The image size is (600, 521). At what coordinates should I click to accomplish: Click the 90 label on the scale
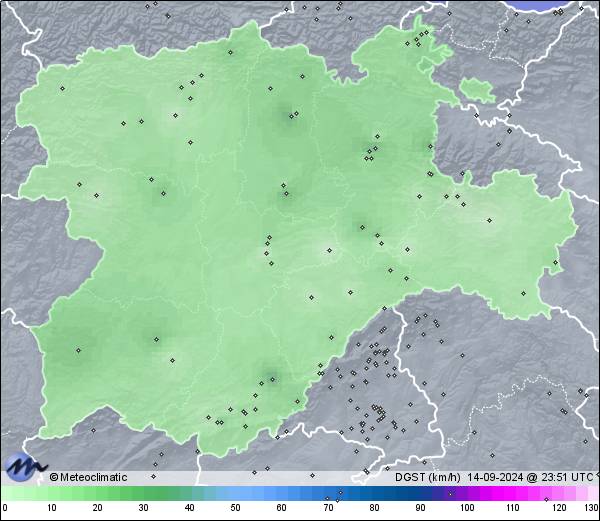(x=420, y=508)
